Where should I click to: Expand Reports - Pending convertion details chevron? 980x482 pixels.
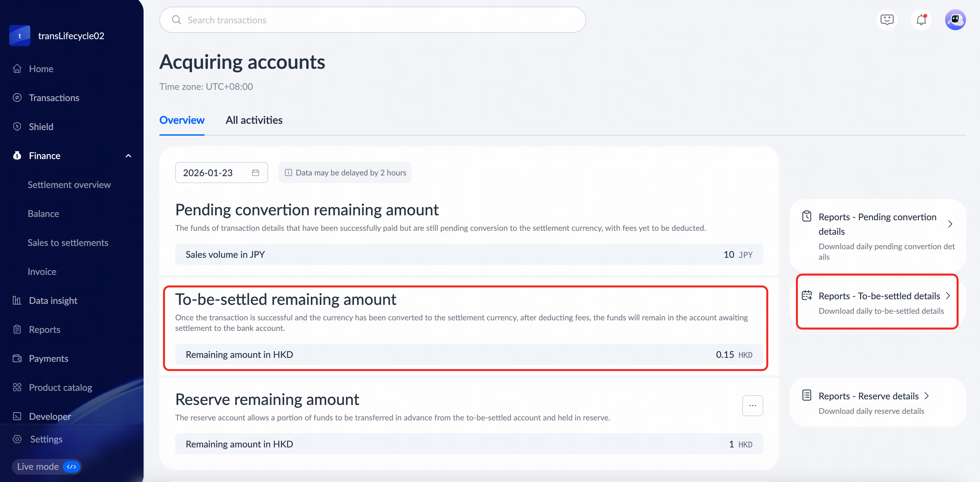950,224
